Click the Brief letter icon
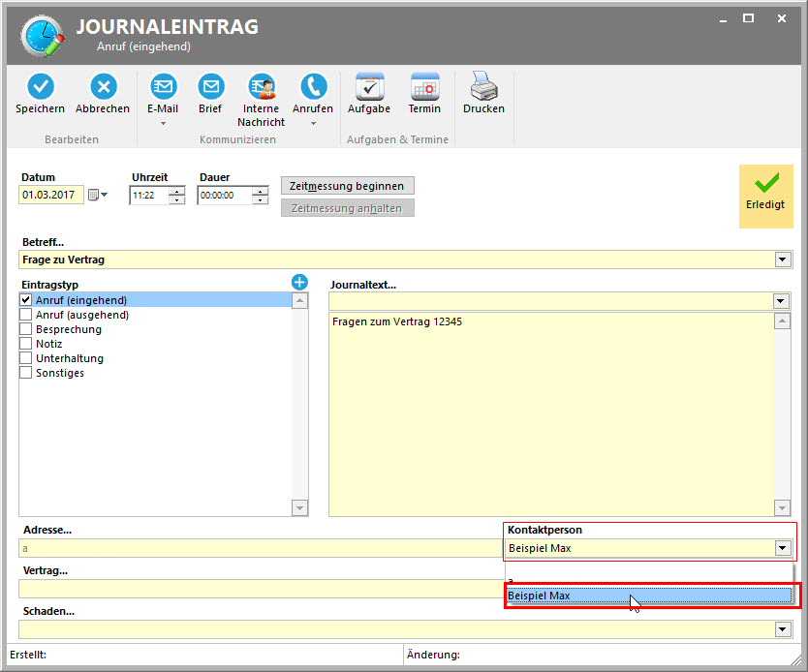808x672 pixels. tap(210, 87)
